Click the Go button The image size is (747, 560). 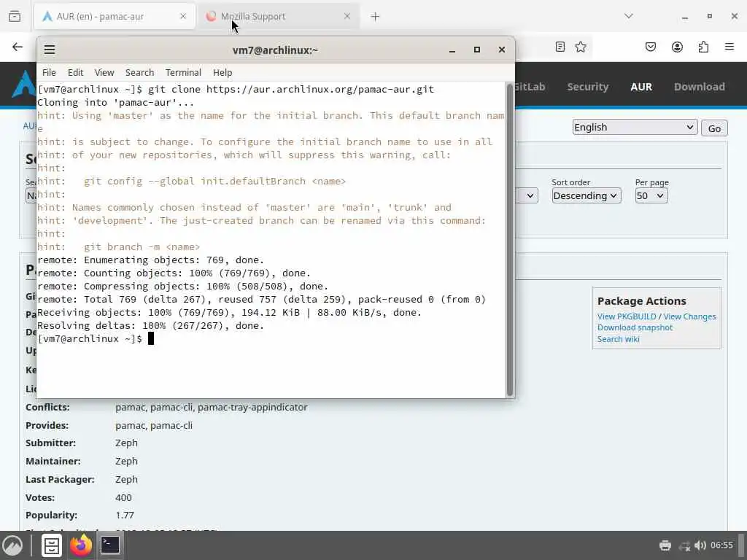[714, 128]
